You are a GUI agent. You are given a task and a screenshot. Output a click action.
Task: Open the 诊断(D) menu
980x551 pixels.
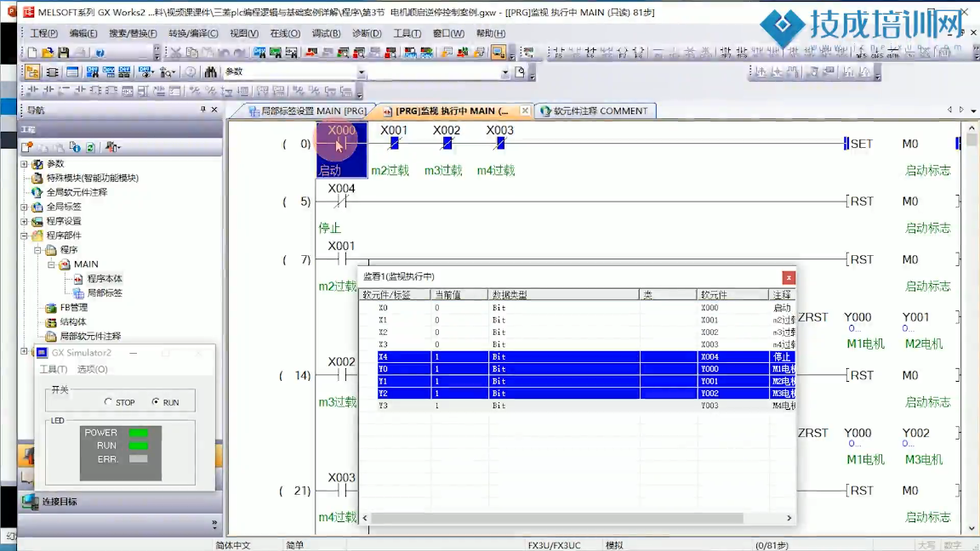[x=367, y=33]
